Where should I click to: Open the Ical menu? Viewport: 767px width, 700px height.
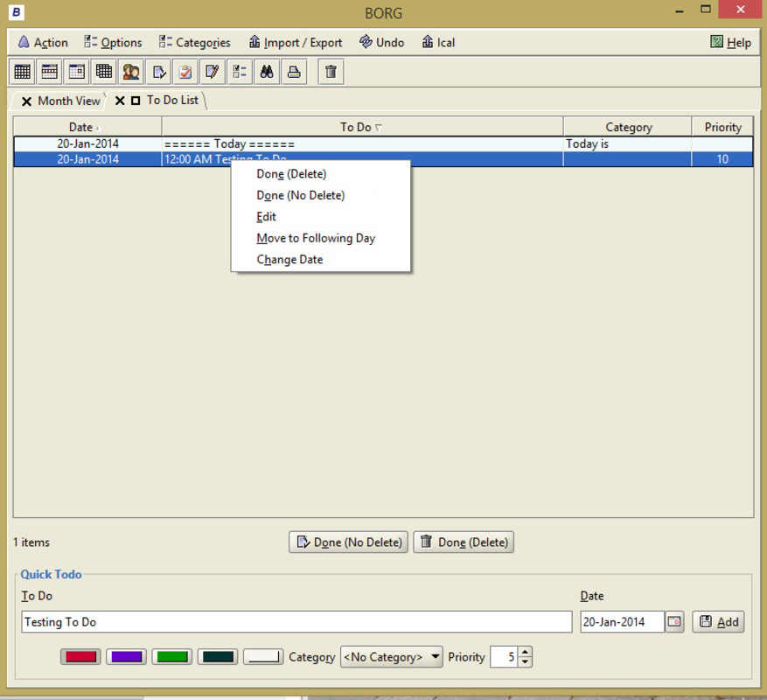(438, 43)
